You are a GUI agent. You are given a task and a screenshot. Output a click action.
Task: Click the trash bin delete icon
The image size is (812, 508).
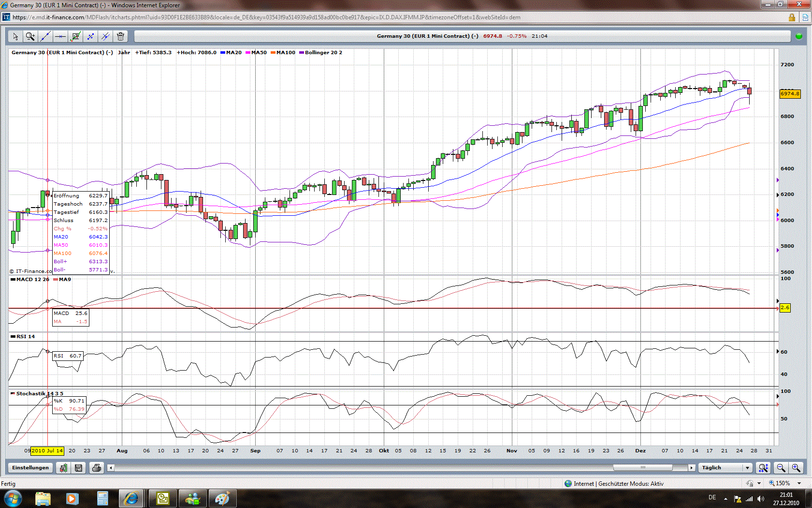pos(120,36)
